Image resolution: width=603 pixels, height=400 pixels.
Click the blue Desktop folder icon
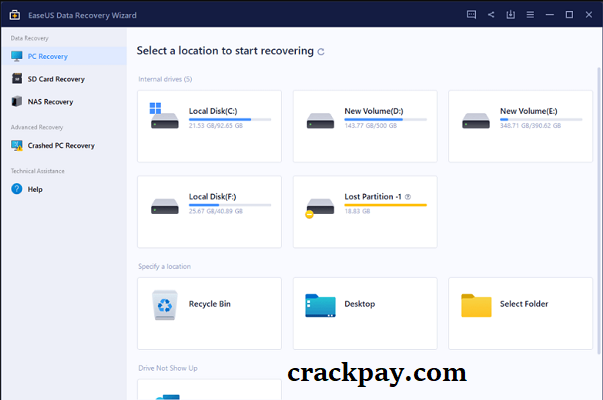coord(320,305)
